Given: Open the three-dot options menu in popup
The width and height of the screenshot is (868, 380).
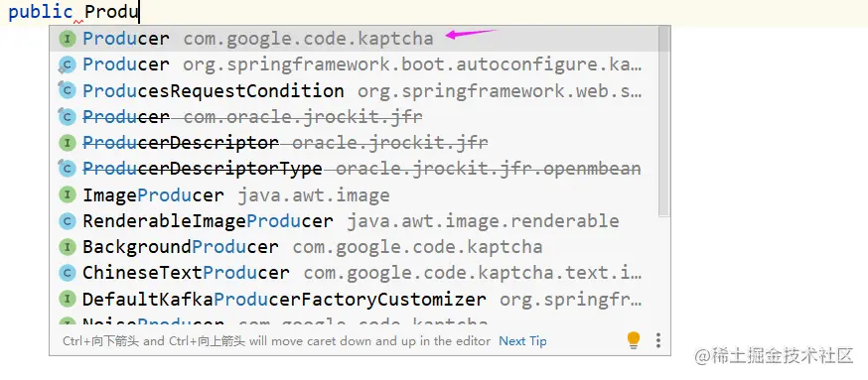Looking at the screenshot, I should pyautogui.click(x=658, y=340).
